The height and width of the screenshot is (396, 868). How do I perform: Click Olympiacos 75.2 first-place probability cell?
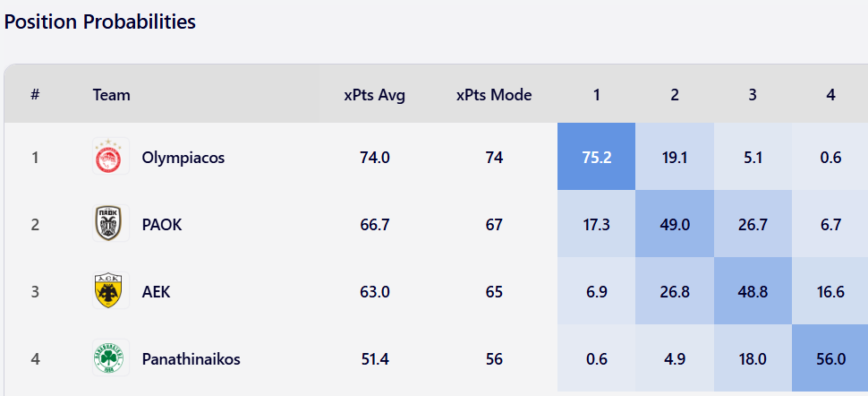click(x=596, y=158)
